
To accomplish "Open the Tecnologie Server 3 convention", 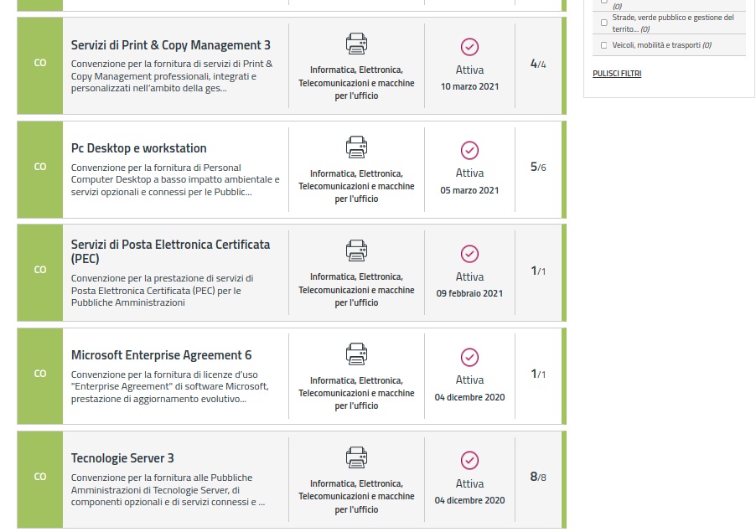I will point(122,458).
